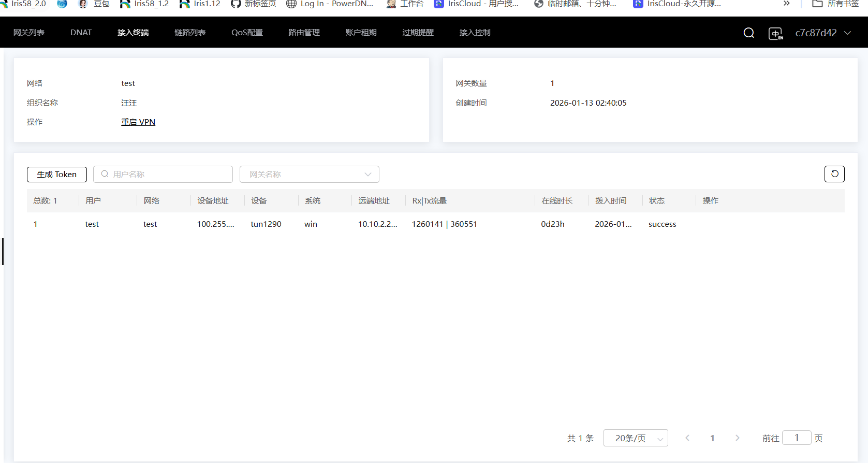The height and width of the screenshot is (463, 868).
Task: Click the search magnifier icon in header
Action: coord(748,33)
